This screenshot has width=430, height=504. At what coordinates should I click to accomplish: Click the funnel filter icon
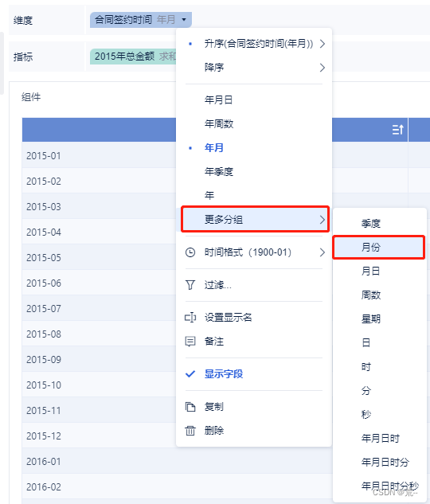coord(190,285)
